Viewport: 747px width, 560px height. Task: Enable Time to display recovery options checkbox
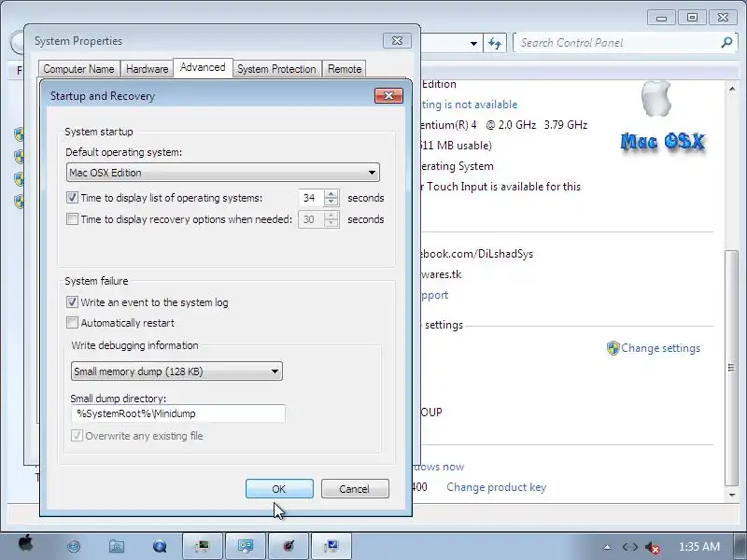(x=72, y=219)
